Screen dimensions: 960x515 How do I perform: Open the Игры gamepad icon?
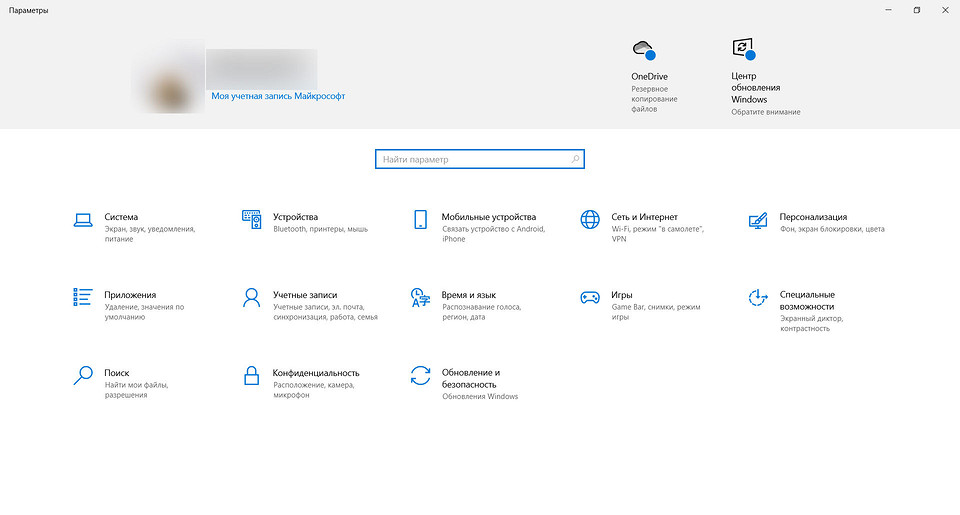[590, 298]
